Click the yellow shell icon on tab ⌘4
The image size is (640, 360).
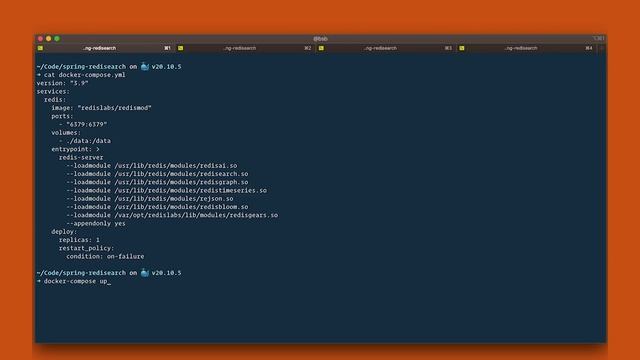click(x=462, y=48)
